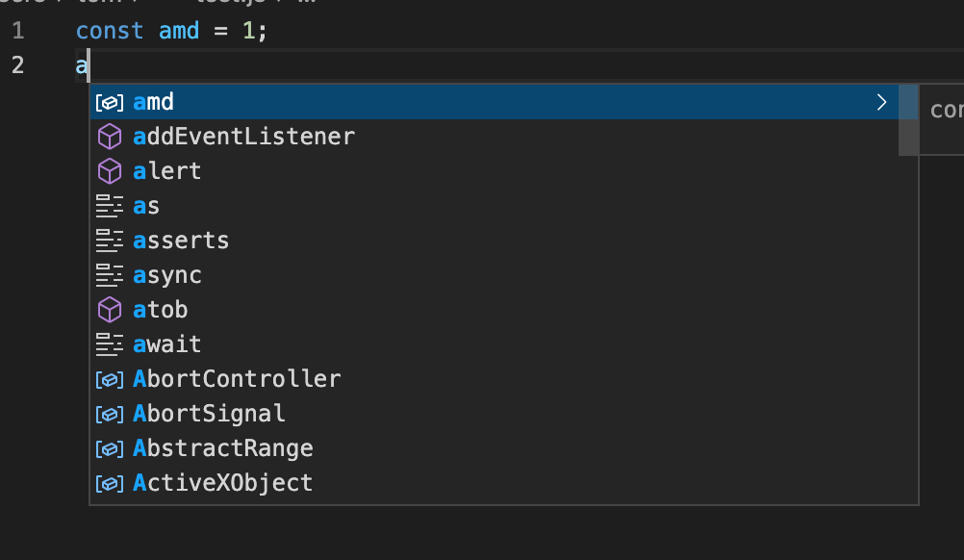Select the addEventListener suggestion
The width and height of the screenshot is (964, 560).
244,136
